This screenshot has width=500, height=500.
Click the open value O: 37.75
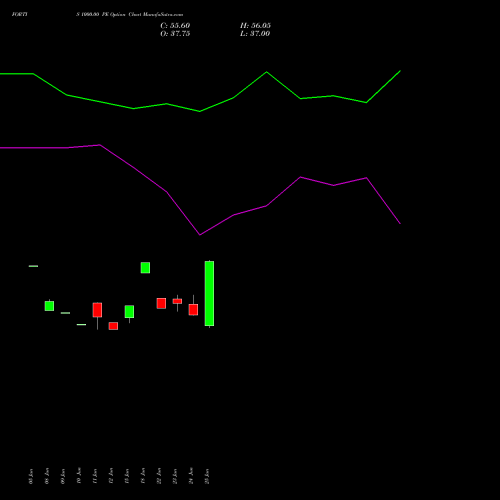[x=175, y=34]
